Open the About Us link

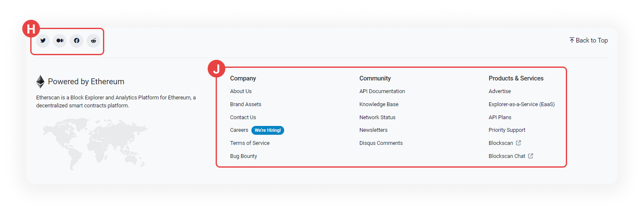(241, 91)
